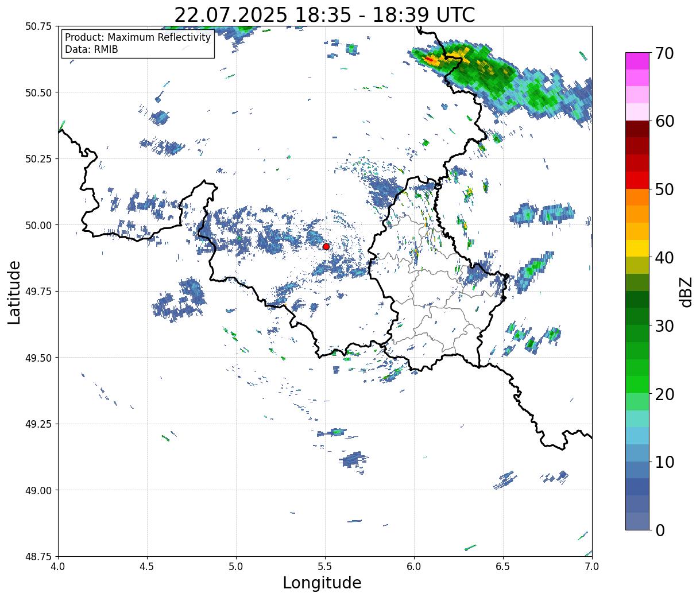Click the y-axis tick label 49.50
The height and width of the screenshot is (597, 700).
38,358
